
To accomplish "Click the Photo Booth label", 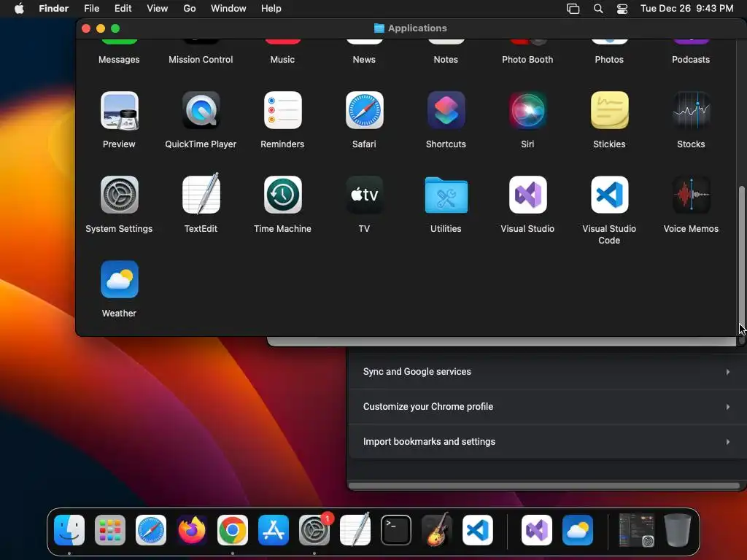I will point(528,60).
